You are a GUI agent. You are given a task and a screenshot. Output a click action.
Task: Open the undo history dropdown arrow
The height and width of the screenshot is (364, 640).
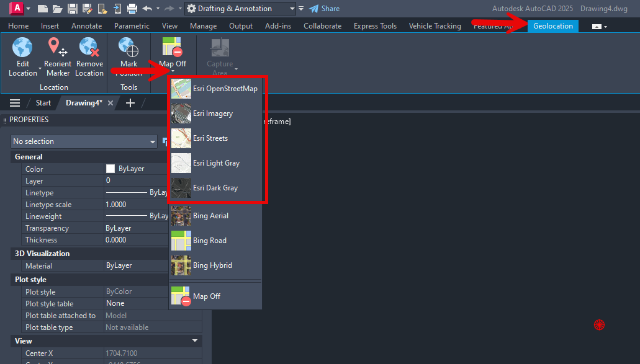coord(158,9)
